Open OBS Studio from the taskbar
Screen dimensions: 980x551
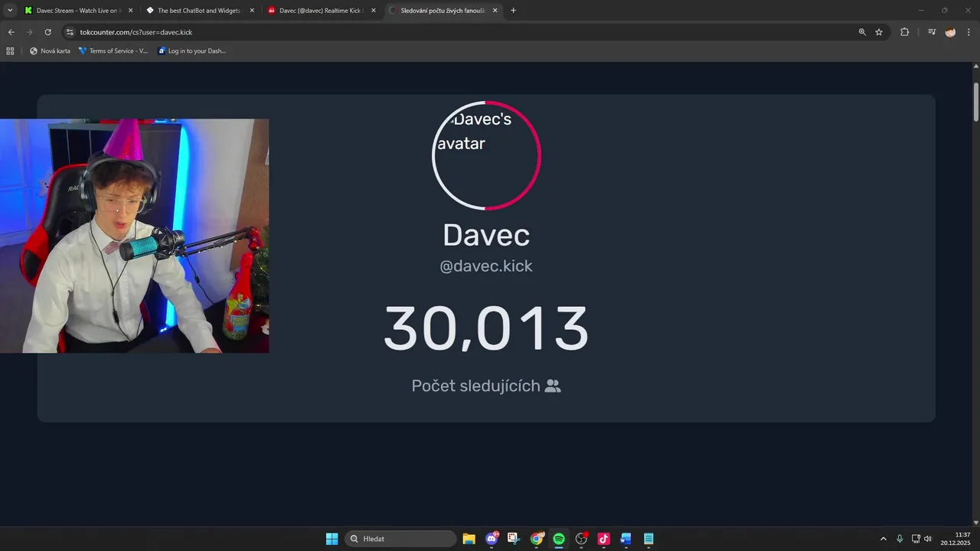click(581, 539)
